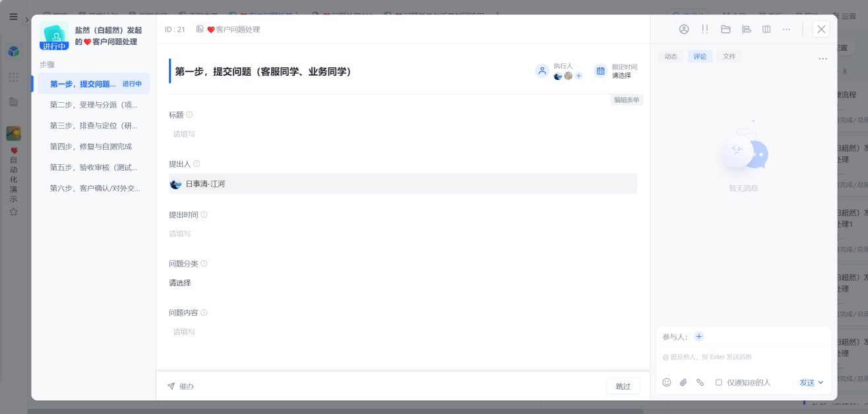Screen dimensions: 868x414
Task: Click the 限定时间 calendar icon
Action: [600, 71]
